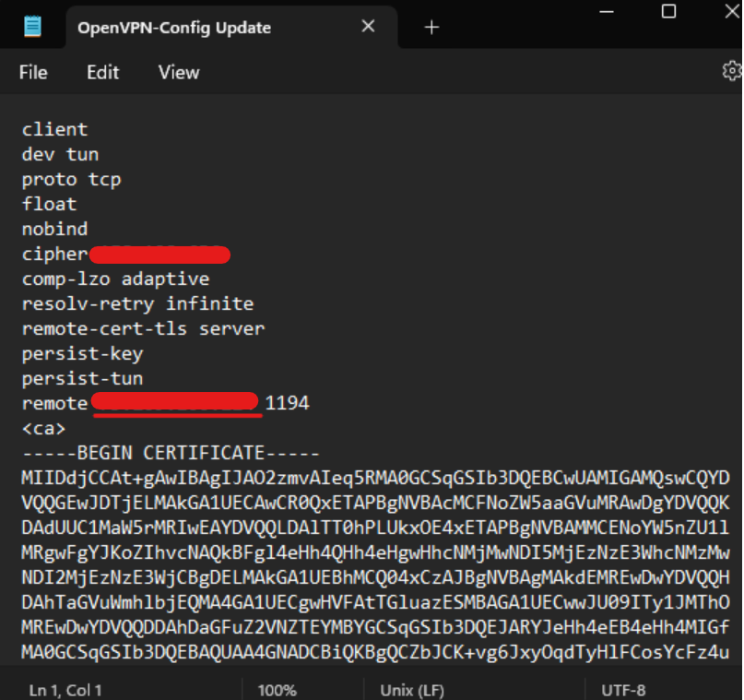Select the OpenVPN-Config Update tab
This screenshot has height=700, width=744.
click(231, 27)
